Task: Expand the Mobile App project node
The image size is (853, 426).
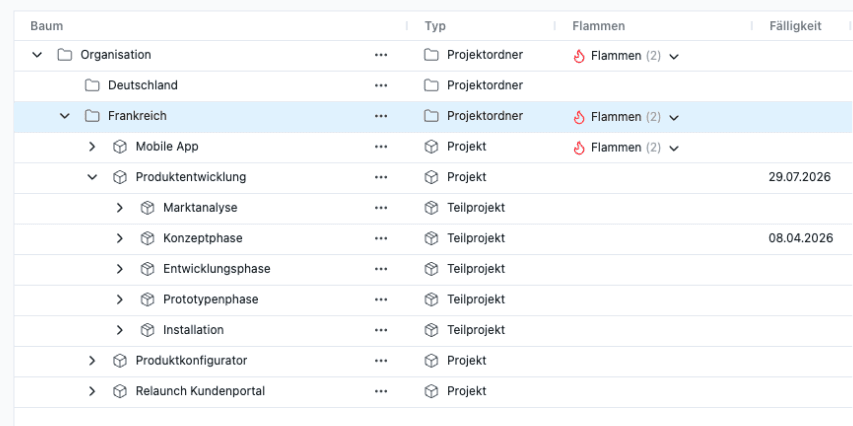Action: 92,147
